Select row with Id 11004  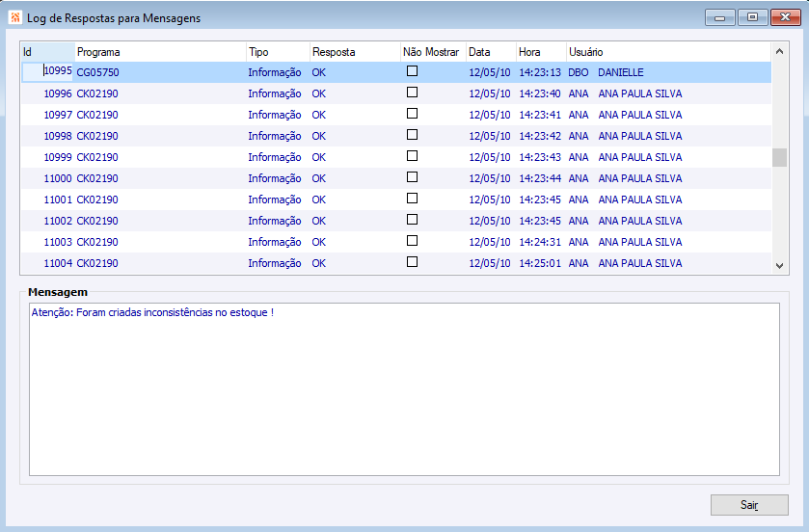point(396,263)
